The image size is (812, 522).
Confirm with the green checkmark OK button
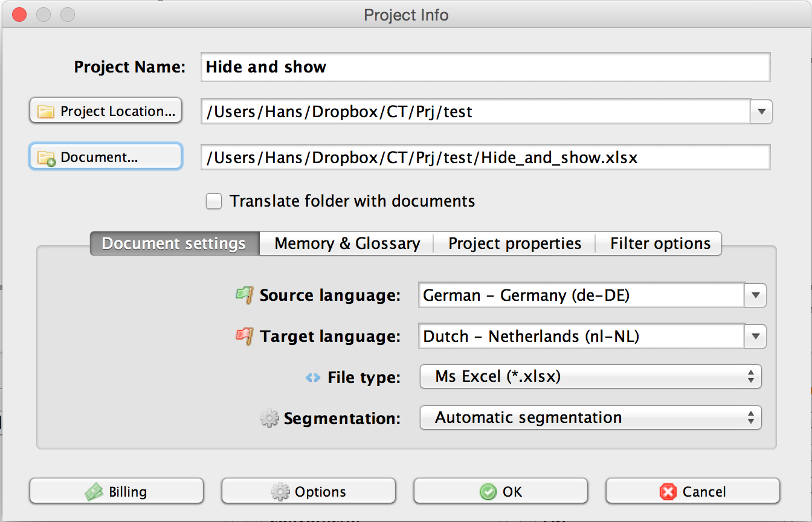pyautogui.click(x=500, y=491)
